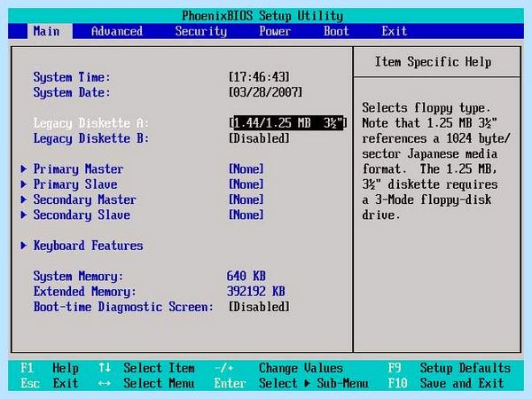Viewport: 532px width, 399px height.
Task: Click the System Memory label
Action: tap(78, 276)
